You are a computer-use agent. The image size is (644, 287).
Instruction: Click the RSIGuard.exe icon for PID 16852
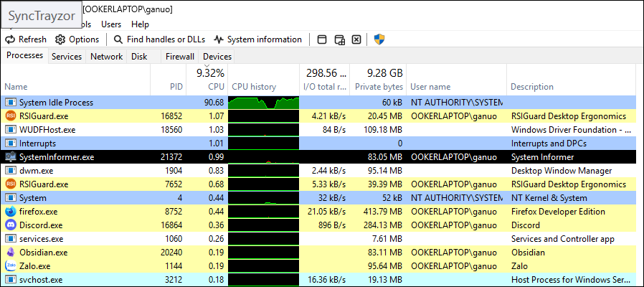coord(11,116)
